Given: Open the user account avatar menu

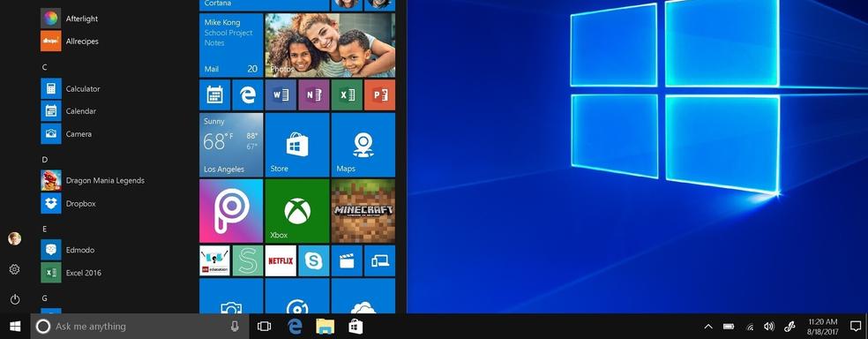Looking at the screenshot, I should point(14,238).
